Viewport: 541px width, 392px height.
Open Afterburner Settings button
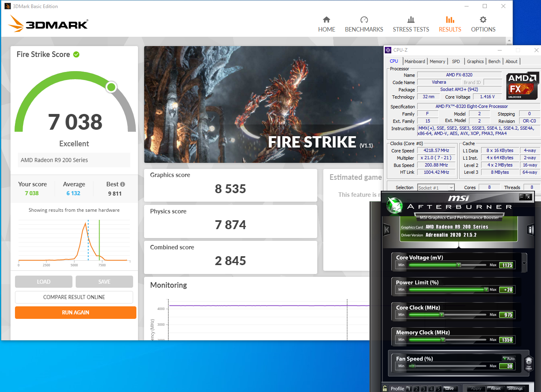(515, 388)
